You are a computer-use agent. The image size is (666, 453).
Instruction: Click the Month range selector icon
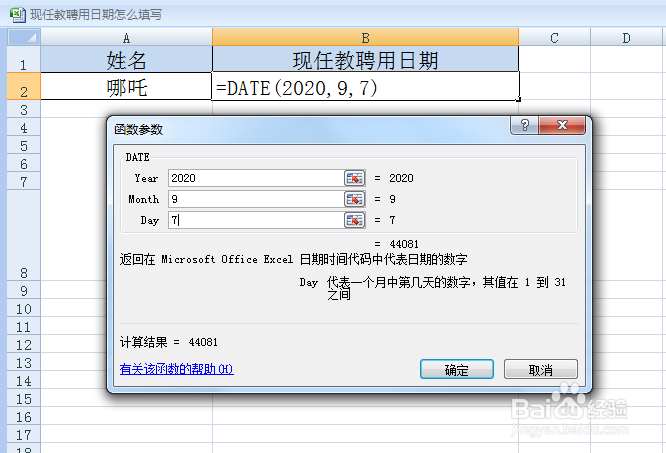[354, 199]
